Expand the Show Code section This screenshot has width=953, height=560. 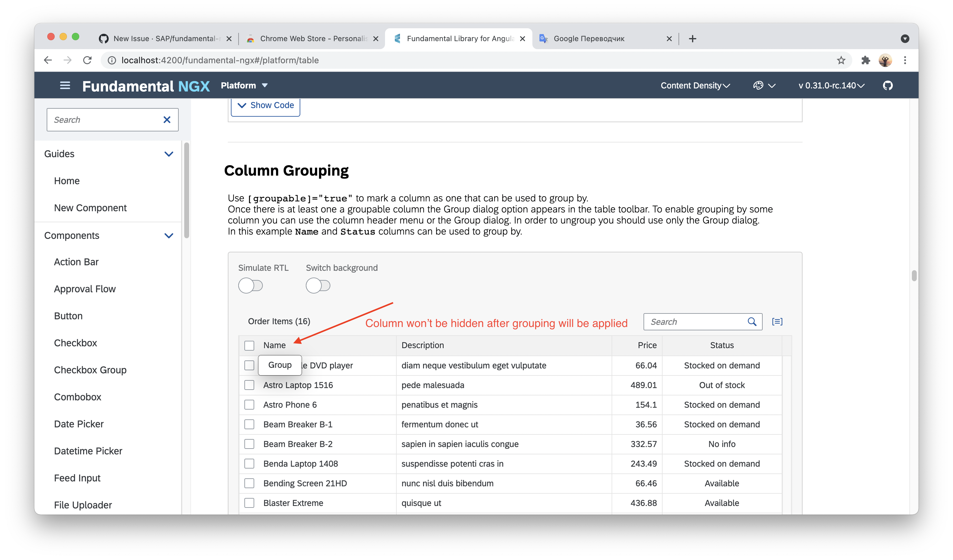[x=266, y=106]
